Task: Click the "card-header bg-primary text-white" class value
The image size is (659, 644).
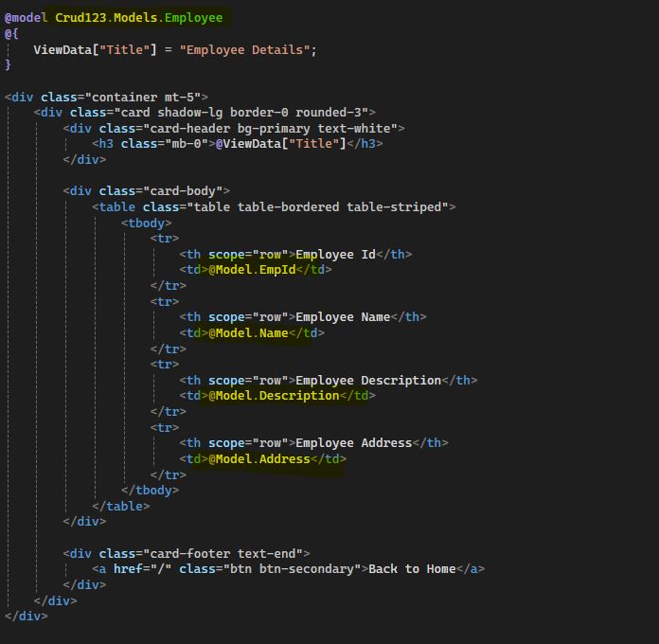Action: (274, 128)
